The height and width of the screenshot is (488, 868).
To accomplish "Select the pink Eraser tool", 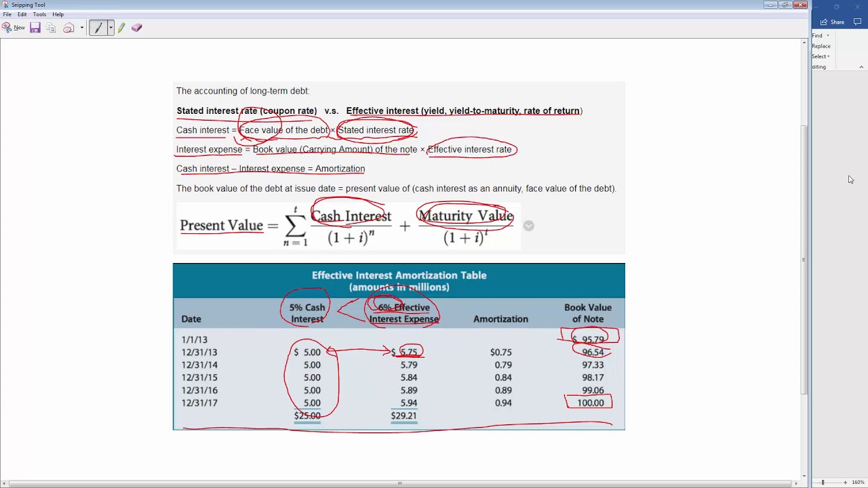I will (137, 28).
